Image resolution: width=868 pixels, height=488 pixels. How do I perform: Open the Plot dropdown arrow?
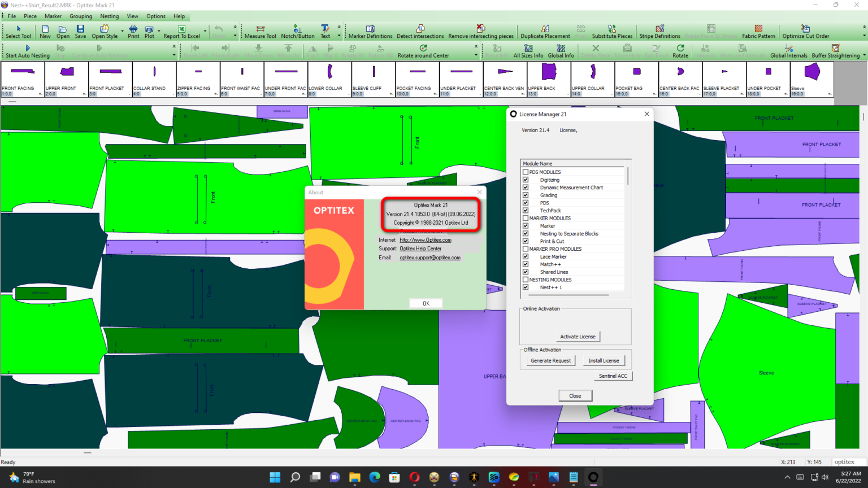(x=159, y=32)
